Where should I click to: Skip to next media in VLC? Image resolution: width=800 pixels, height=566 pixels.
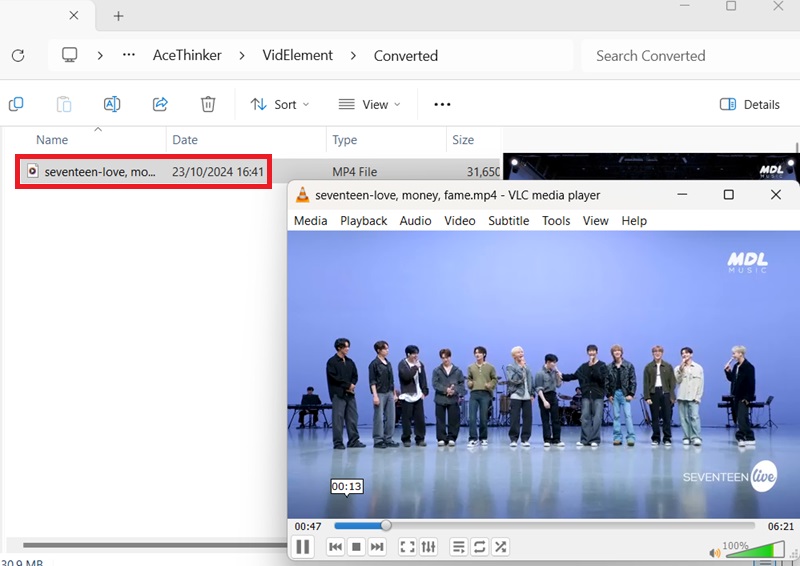(x=377, y=547)
